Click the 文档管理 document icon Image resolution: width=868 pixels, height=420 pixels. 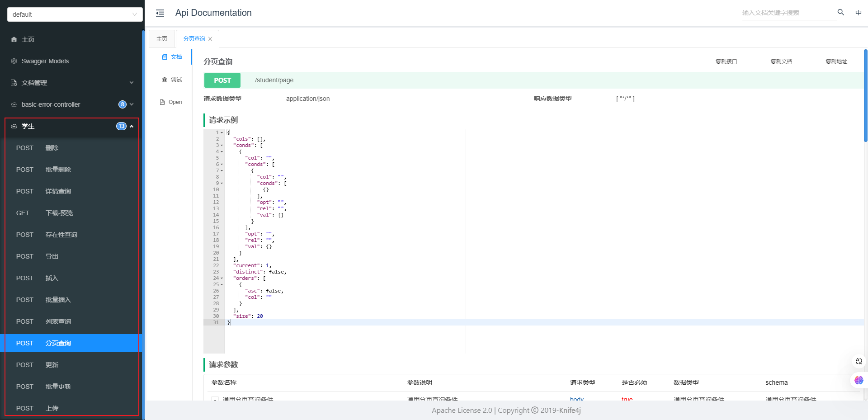click(14, 83)
